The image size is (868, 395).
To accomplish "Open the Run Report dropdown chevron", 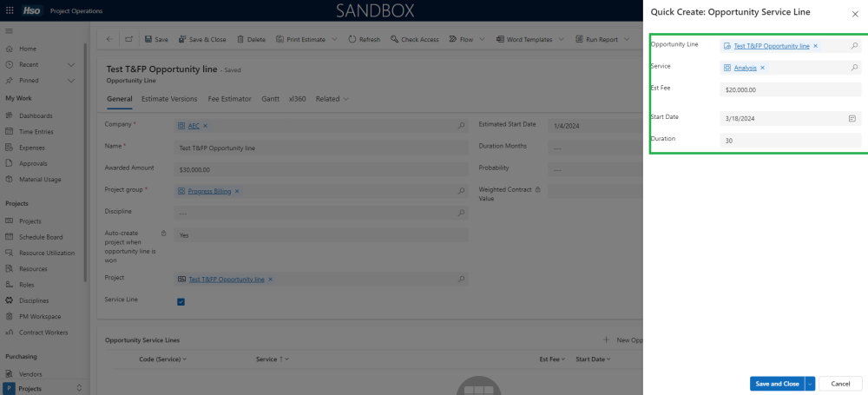I will click(627, 39).
